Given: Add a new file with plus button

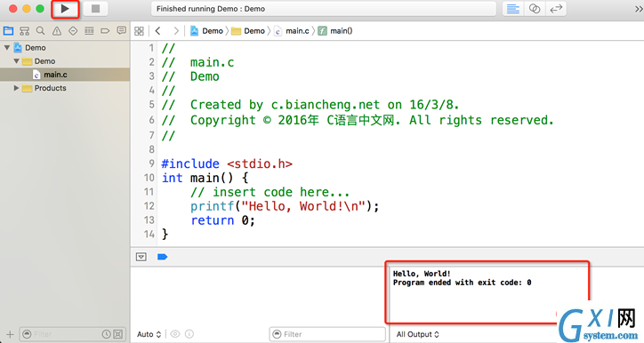Looking at the screenshot, I should click(10, 334).
